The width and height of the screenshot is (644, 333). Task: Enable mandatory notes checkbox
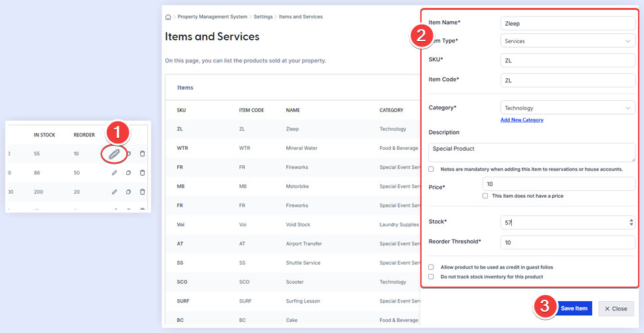coord(432,169)
